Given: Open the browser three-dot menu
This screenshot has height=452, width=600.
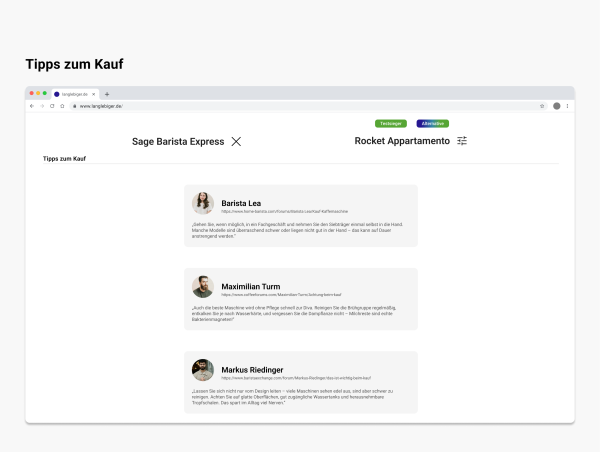Looking at the screenshot, I should coord(567,105).
